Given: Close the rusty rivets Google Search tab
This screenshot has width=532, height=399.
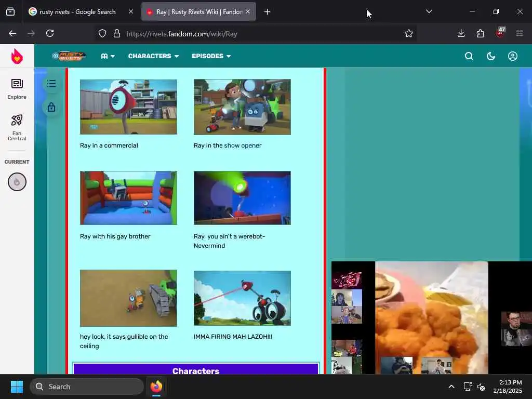Looking at the screenshot, I should (x=131, y=11).
